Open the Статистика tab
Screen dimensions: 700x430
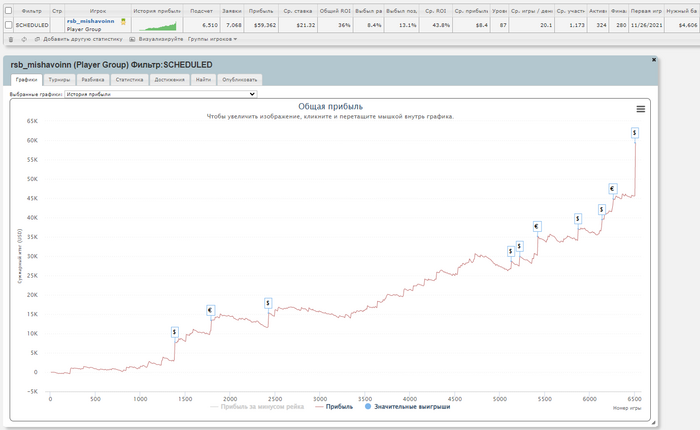[x=129, y=79]
